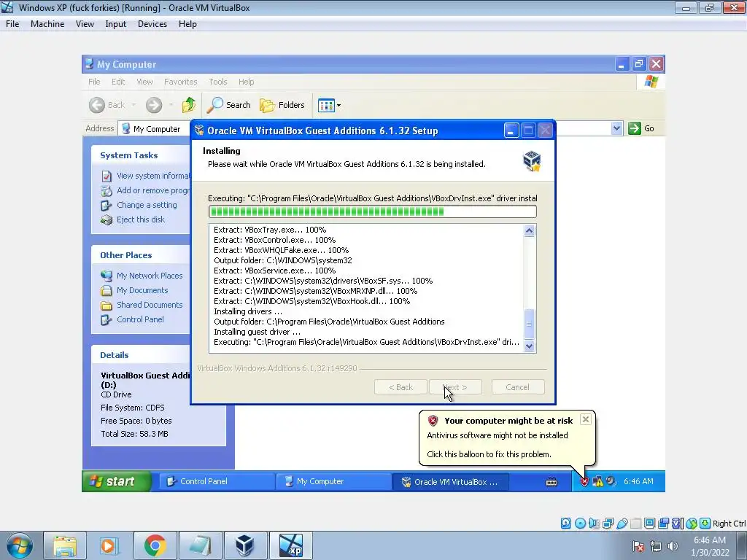Click VirtualBox network adapter indicator
The height and width of the screenshot is (560, 747).
(608, 524)
